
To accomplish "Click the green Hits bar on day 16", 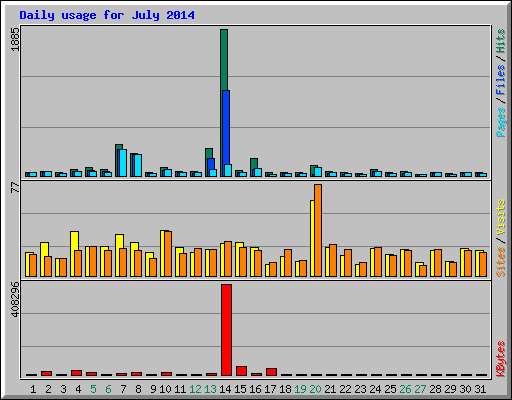I will 254,163.
